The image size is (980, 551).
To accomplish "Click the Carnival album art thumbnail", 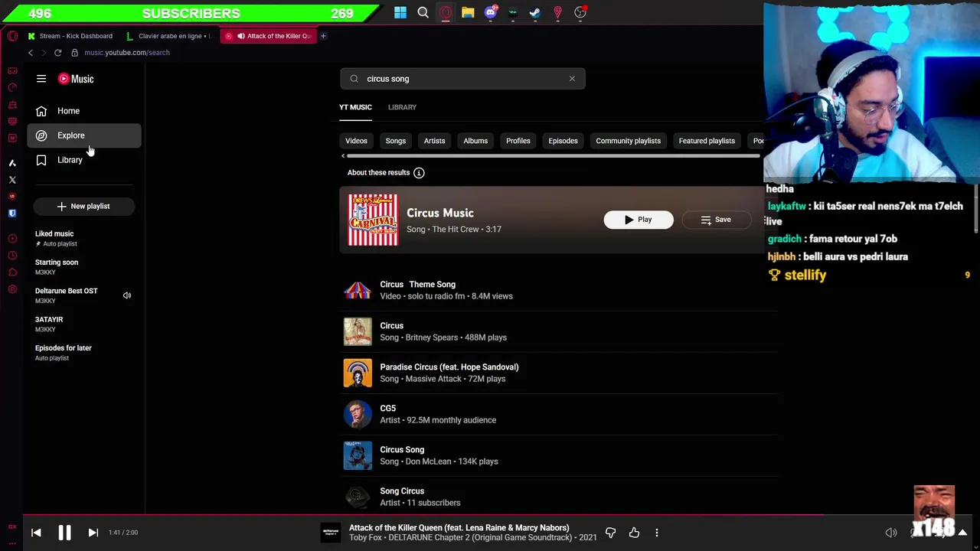I will (x=373, y=220).
